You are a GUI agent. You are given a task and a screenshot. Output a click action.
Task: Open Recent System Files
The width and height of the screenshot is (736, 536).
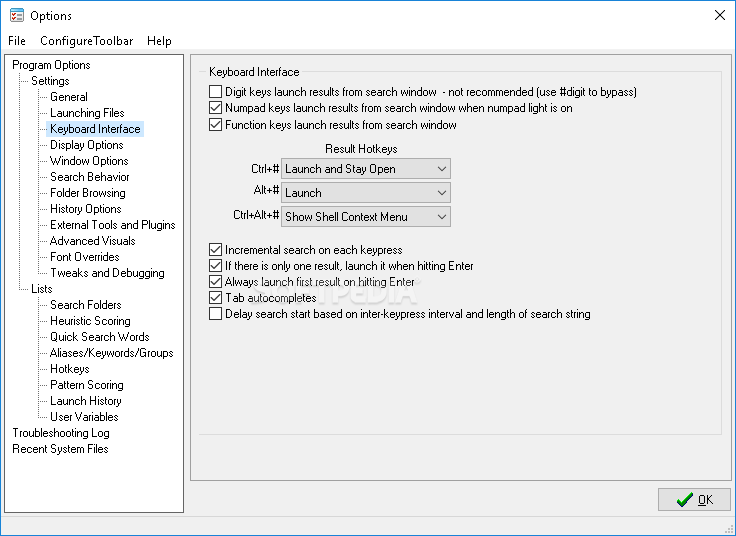click(60, 449)
